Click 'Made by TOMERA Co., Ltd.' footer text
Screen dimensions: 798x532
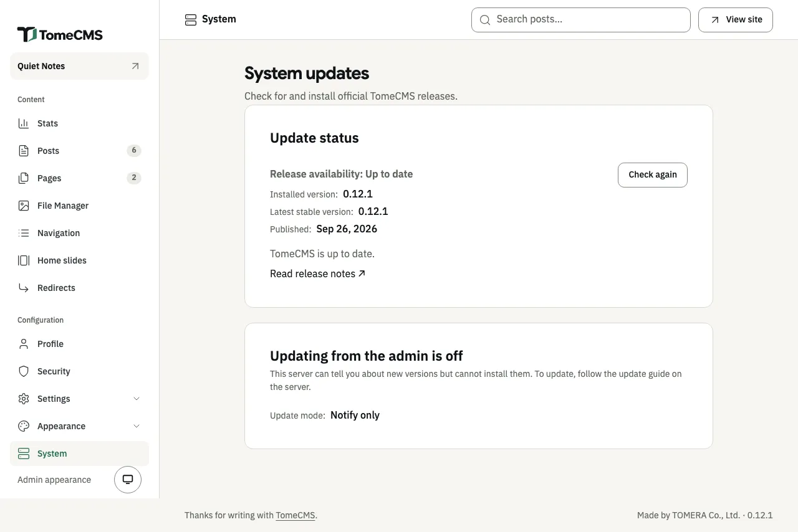tap(688, 515)
